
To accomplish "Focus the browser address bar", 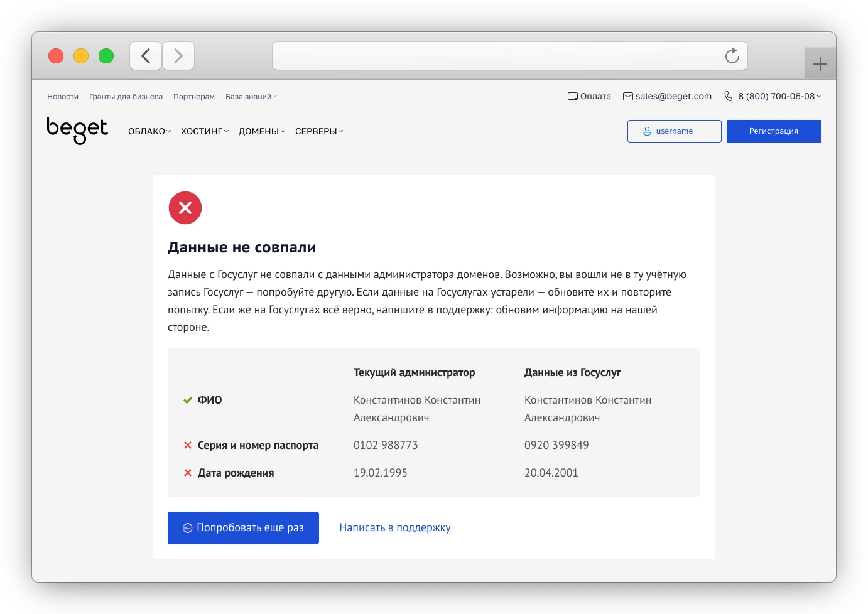I will [510, 56].
